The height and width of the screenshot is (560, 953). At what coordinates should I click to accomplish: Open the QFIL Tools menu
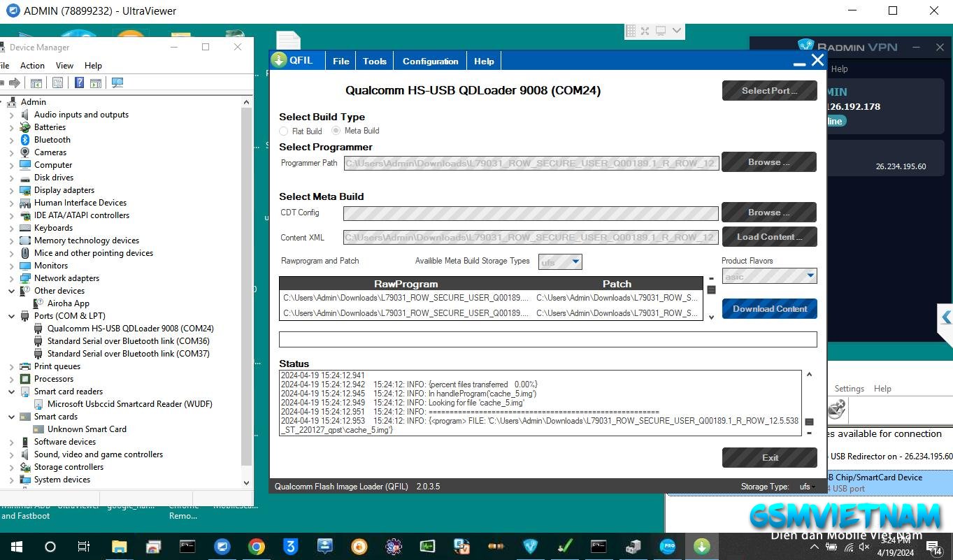point(375,61)
